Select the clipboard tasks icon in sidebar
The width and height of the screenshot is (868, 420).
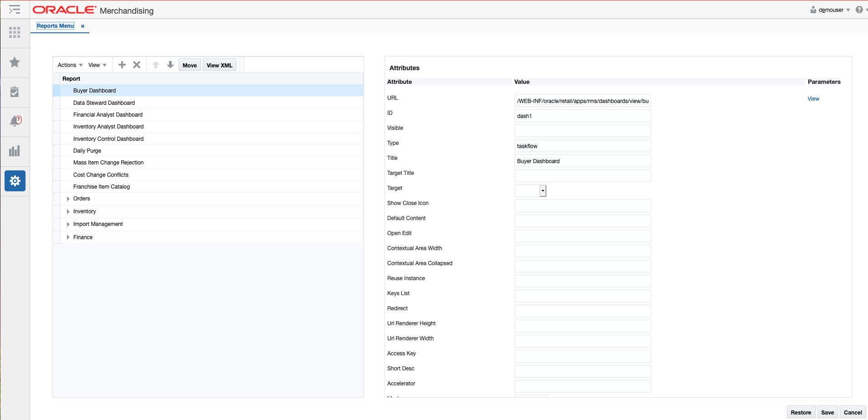[x=15, y=92]
